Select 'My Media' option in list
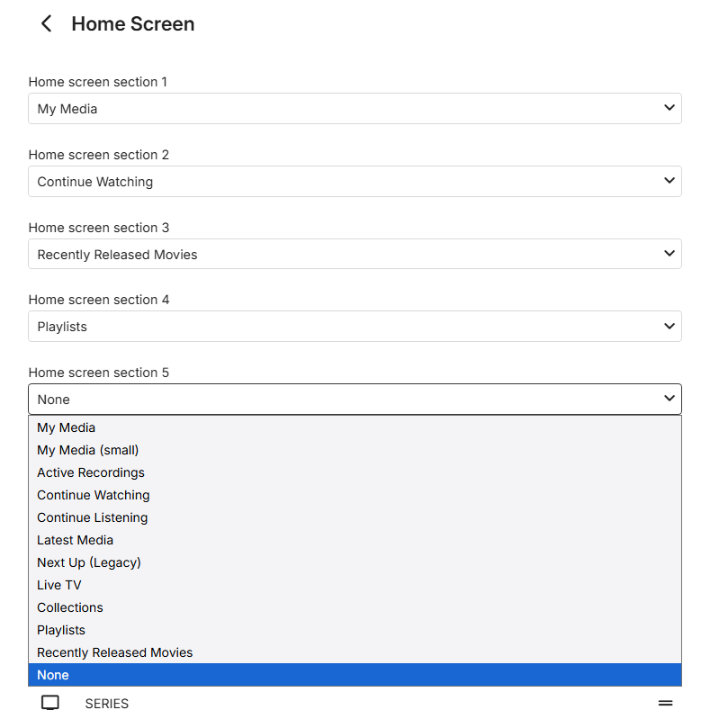The height and width of the screenshot is (710, 728). click(x=67, y=427)
